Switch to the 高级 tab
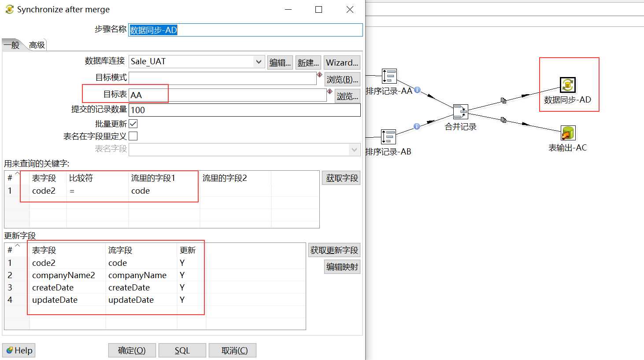This screenshot has width=644, height=360. pos(37,45)
